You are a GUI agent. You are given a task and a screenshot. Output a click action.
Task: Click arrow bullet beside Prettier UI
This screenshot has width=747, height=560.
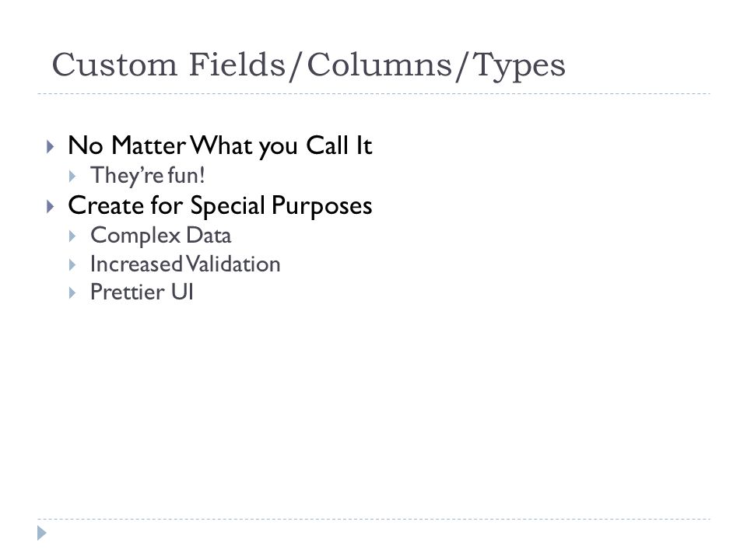pos(72,292)
